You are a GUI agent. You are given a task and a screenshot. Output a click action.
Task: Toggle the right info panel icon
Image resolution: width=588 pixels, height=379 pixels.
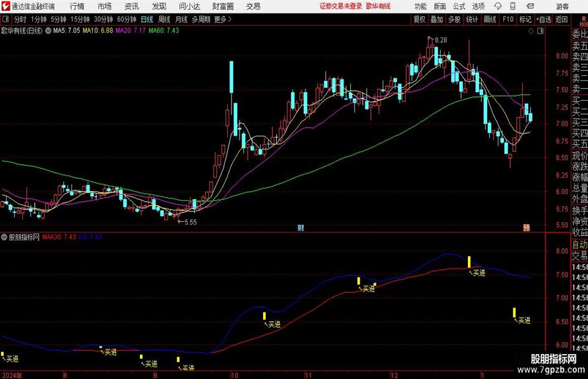pyautogui.click(x=540, y=30)
